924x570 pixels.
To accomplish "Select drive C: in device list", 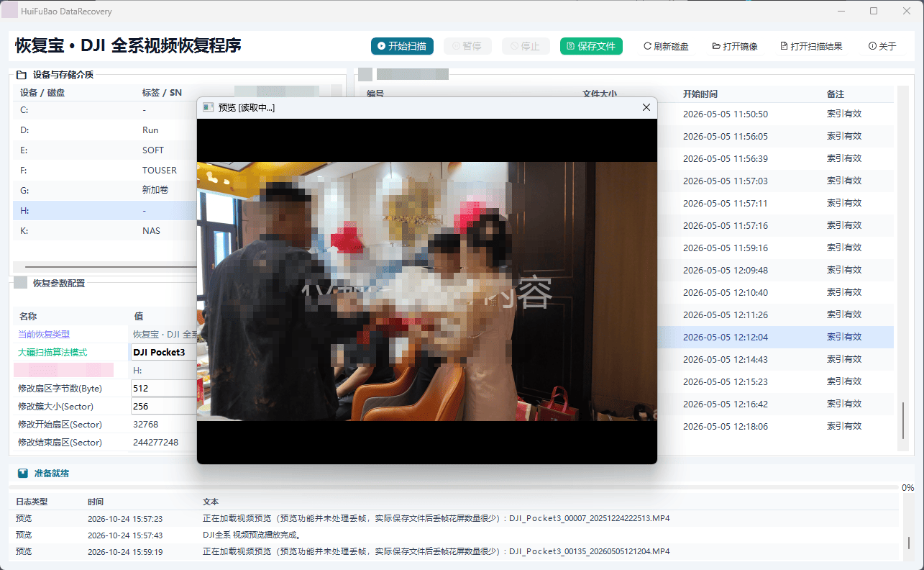I will coord(105,110).
